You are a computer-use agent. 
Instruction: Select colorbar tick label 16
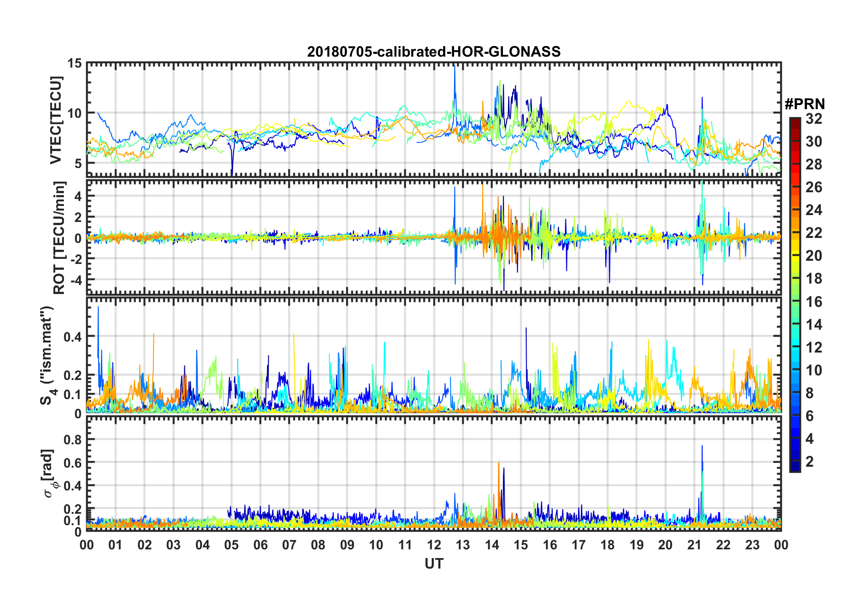coord(814,302)
